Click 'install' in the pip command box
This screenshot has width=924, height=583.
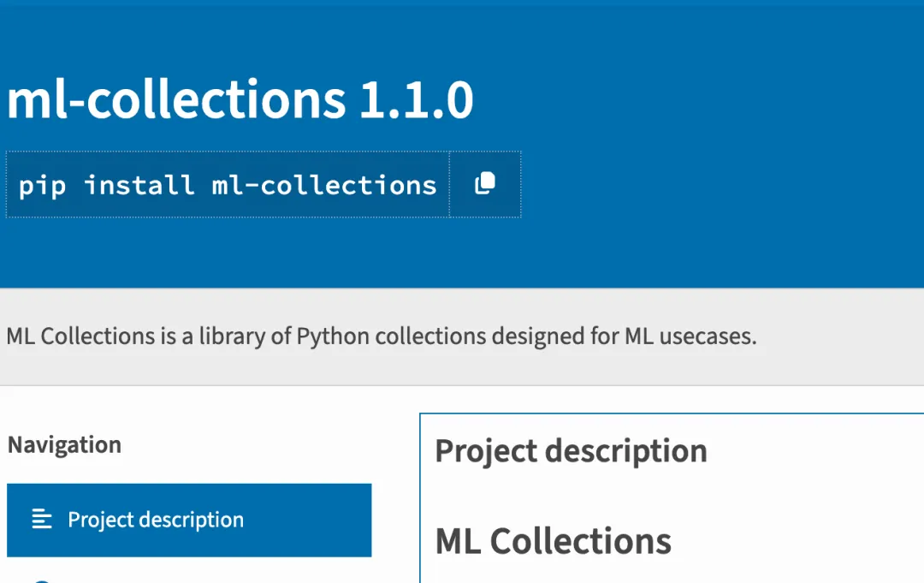[139, 185]
